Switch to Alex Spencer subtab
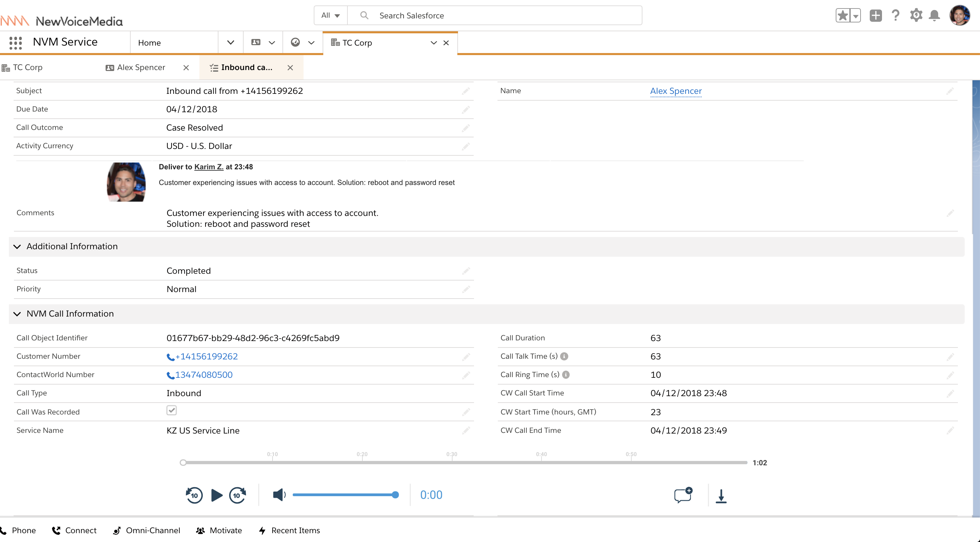 (141, 68)
